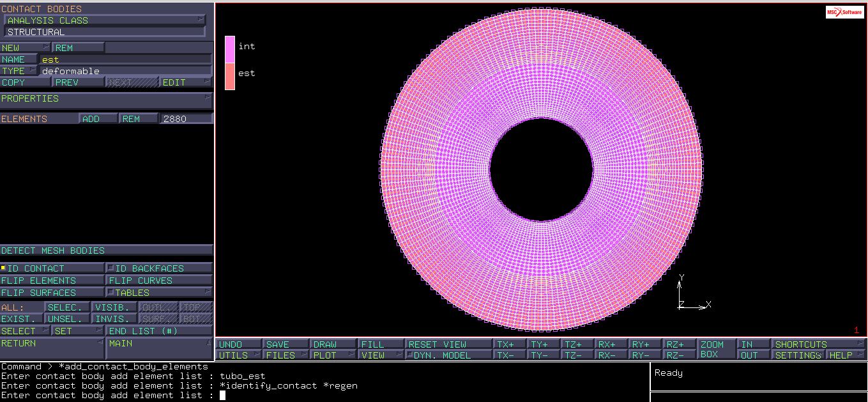Expand the TYPE selector
This screenshot has width=868, height=402.
pos(19,71)
